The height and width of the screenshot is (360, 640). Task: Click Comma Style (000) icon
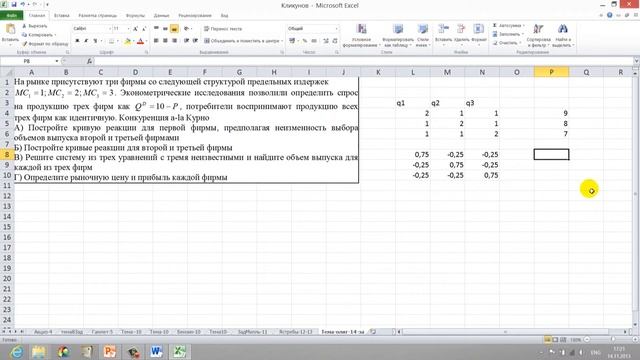314,41
